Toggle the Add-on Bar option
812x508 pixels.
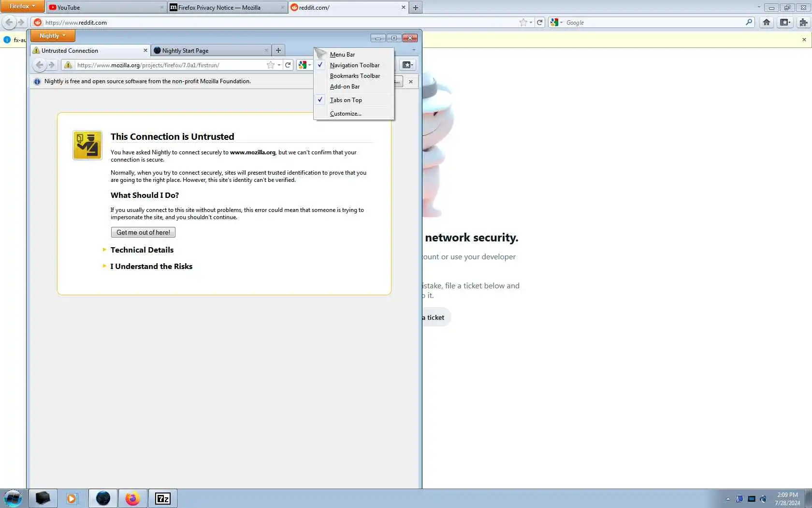pos(354,87)
